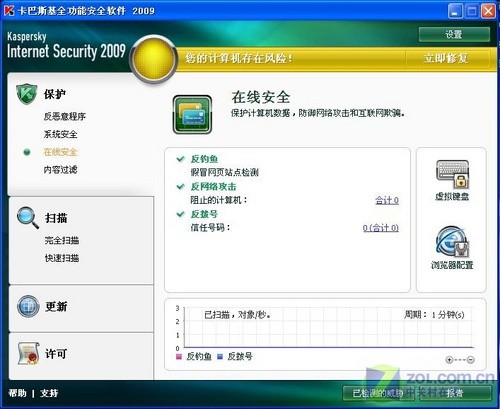Toggle the anti-phishing (反钓鱼) checkmark
500x409 pixels.
coord(181,159)
